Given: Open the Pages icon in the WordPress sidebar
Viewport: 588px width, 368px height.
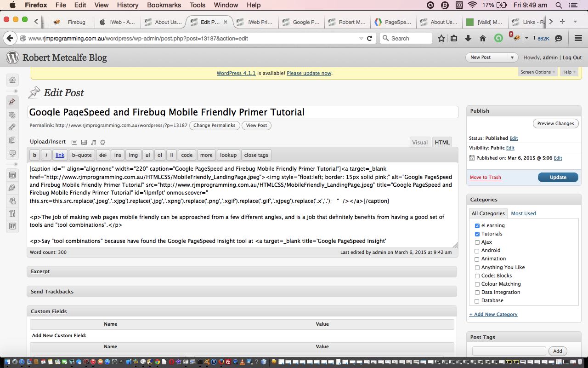Looking at the screenshot, I should point(12,140).
